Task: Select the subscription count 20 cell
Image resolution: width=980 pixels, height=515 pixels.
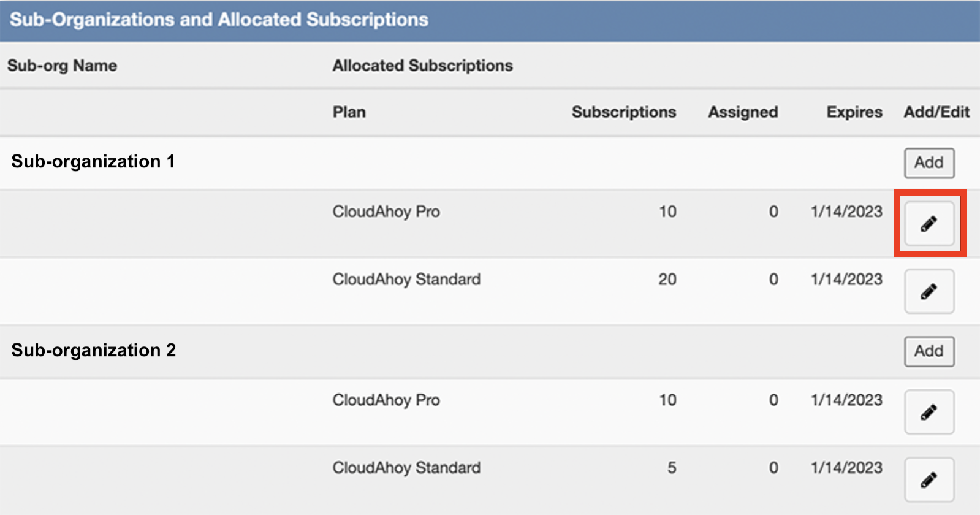Action: [667, 280]
